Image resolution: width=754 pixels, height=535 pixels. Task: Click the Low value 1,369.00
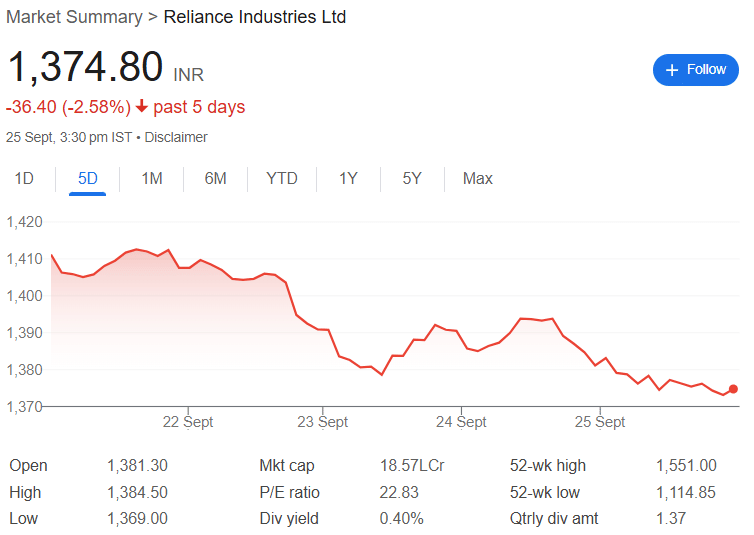pos(138,518)
